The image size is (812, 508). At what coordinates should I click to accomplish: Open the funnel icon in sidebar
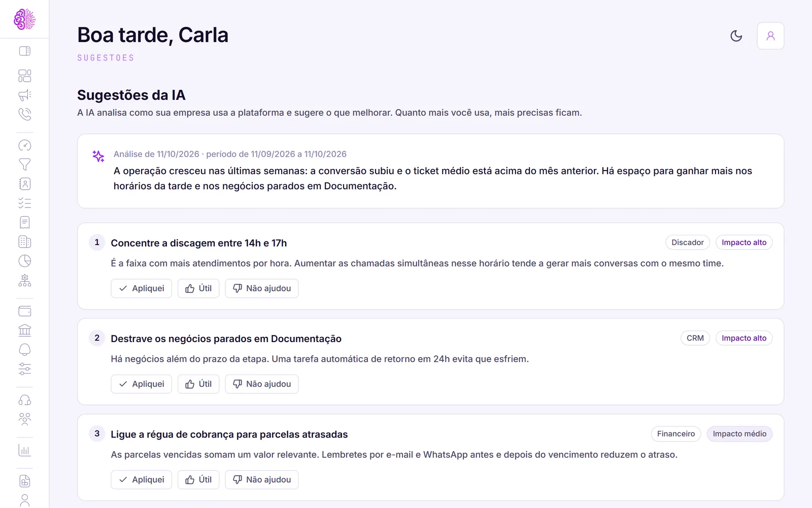24,164
